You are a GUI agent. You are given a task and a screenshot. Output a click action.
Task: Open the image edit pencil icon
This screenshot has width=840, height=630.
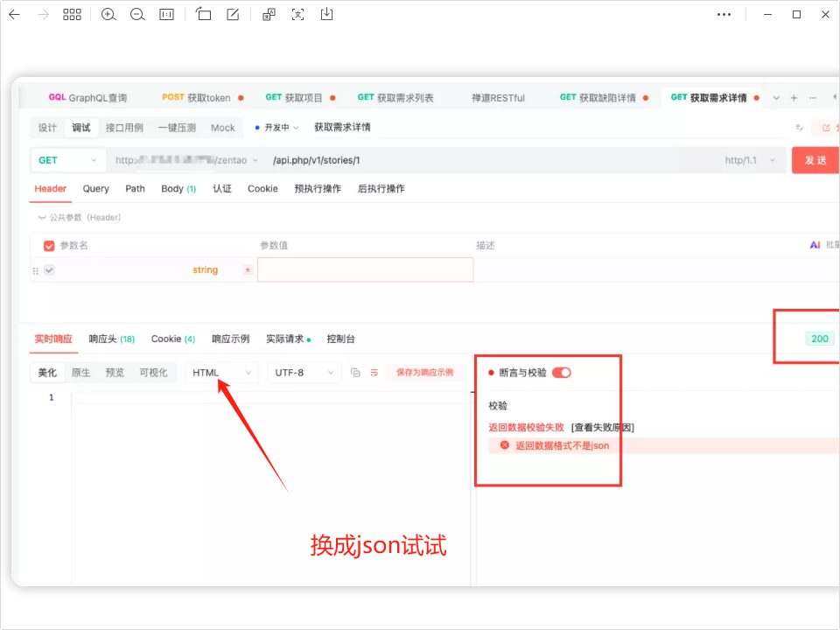[x=233, y=15]
